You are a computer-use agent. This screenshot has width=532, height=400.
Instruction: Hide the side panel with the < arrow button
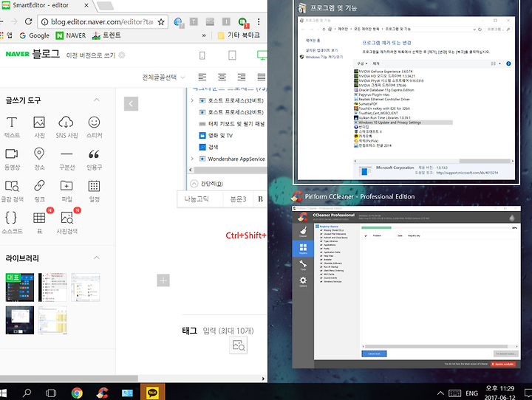(x=131, y=104)
